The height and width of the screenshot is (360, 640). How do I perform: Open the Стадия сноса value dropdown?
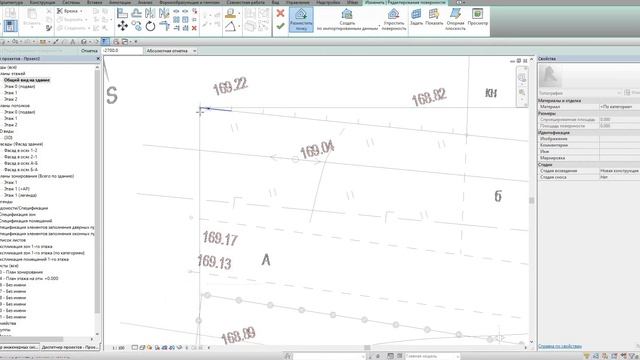coord(620,177)
